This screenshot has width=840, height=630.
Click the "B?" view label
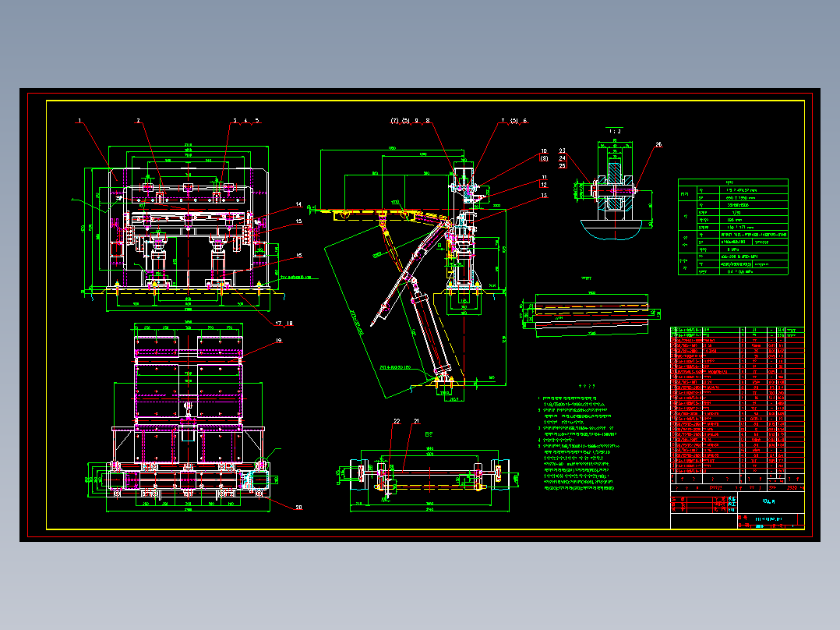pyautogui.click(x=429, y=434)
